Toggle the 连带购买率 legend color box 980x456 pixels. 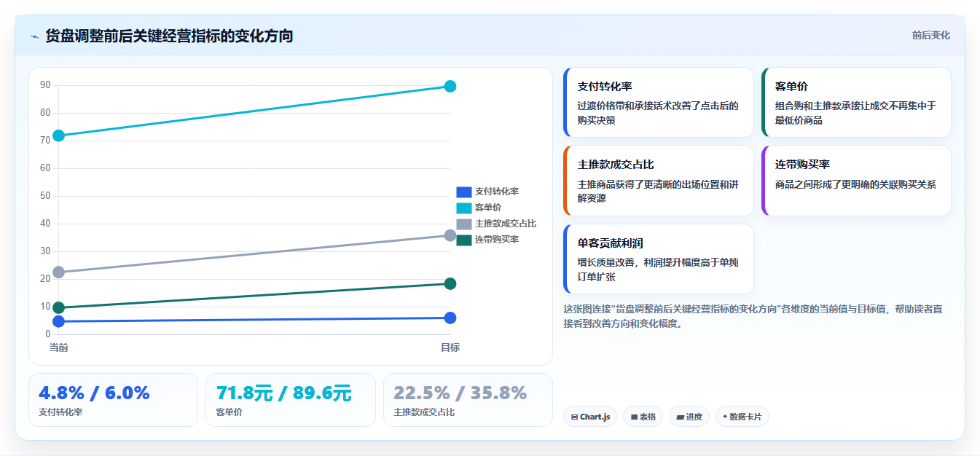[464, 240]
